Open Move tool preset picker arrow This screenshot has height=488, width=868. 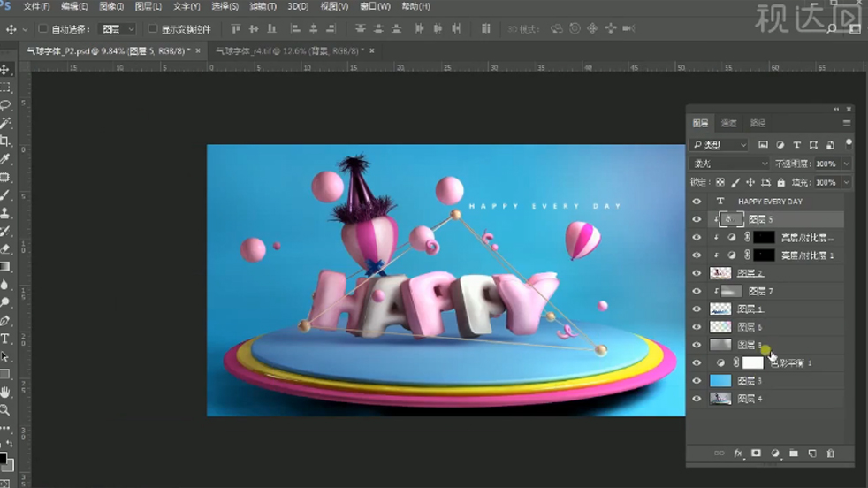coord(25,29)
